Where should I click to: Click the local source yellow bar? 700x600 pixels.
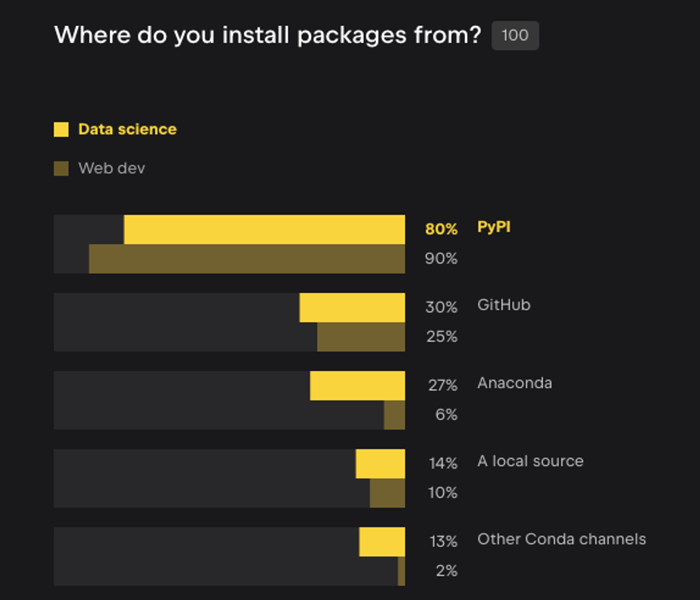point(380,464)
